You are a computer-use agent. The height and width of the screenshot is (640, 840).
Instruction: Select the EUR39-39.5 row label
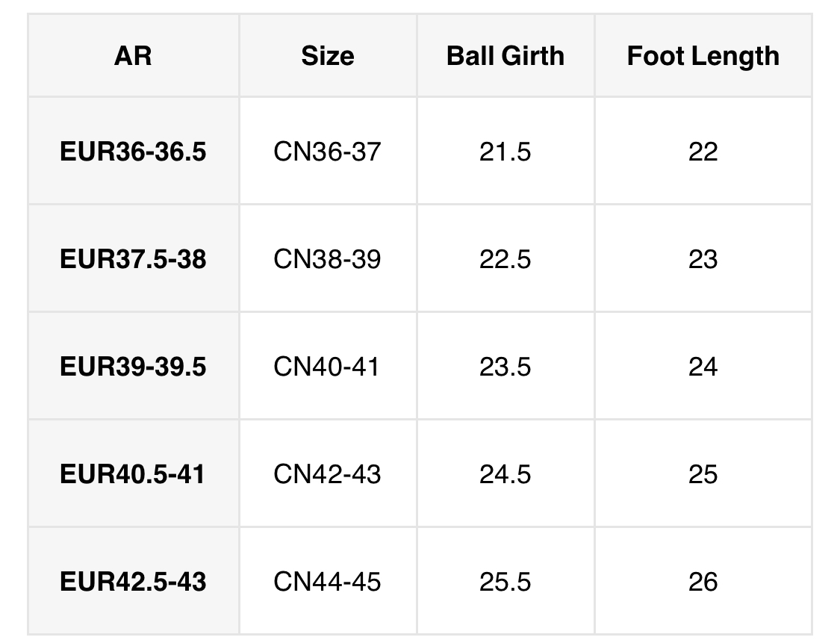click(x=133, y=367)
